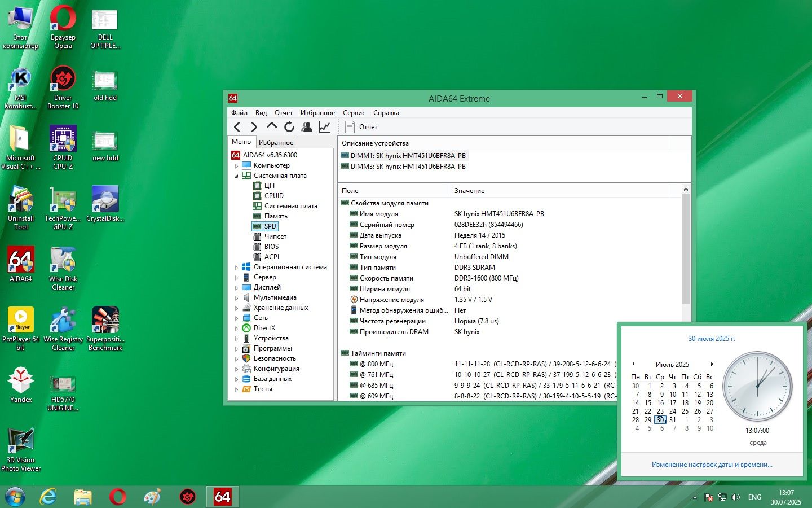Select DIMM1: SK hynix device row
The width and height of the screenshot is (812, 508).
click(404, 156)
